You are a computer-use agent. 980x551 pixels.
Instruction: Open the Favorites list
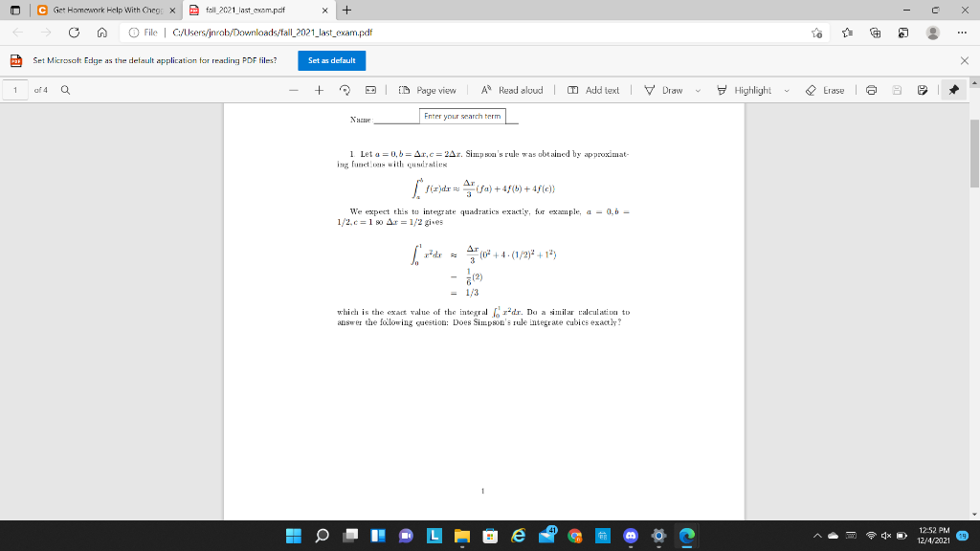coord(847,33)
